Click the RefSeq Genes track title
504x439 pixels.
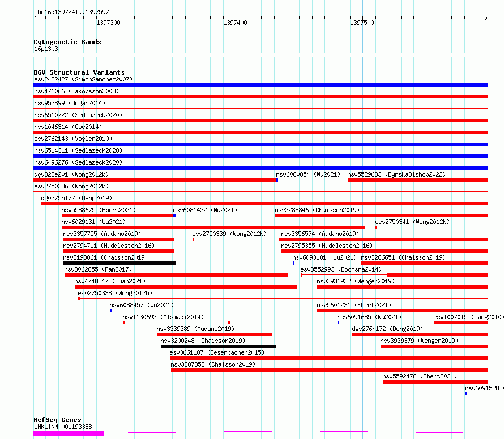coord(57,420)
